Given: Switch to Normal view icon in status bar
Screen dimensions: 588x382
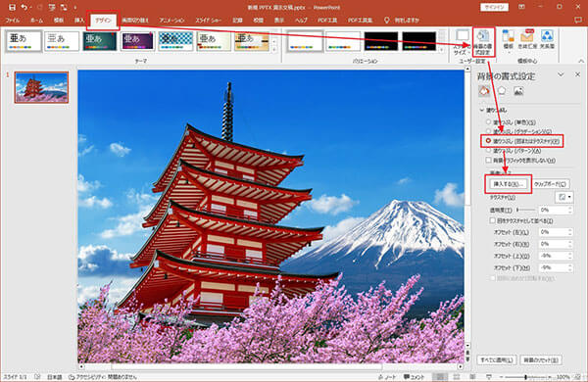Looking at the screenshot, I should [x=440, y=377].
